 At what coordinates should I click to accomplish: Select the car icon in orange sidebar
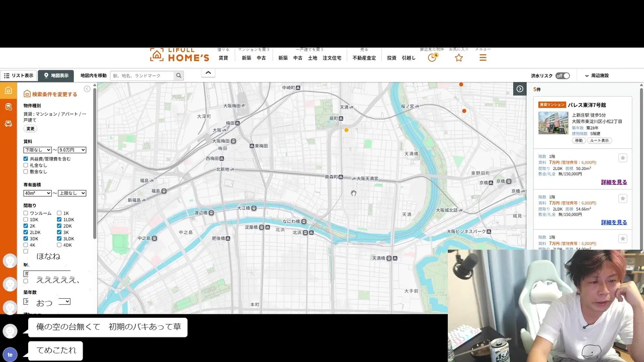coord(8,123)
